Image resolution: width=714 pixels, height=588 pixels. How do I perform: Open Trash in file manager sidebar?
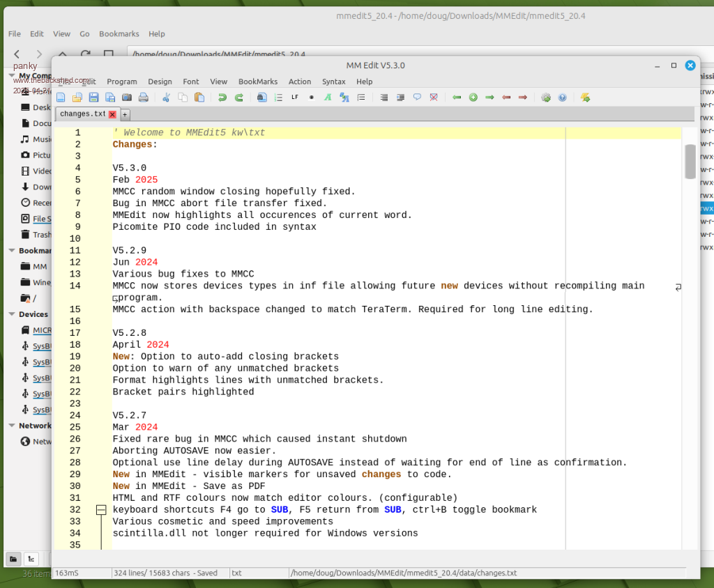tap(41, 235)
